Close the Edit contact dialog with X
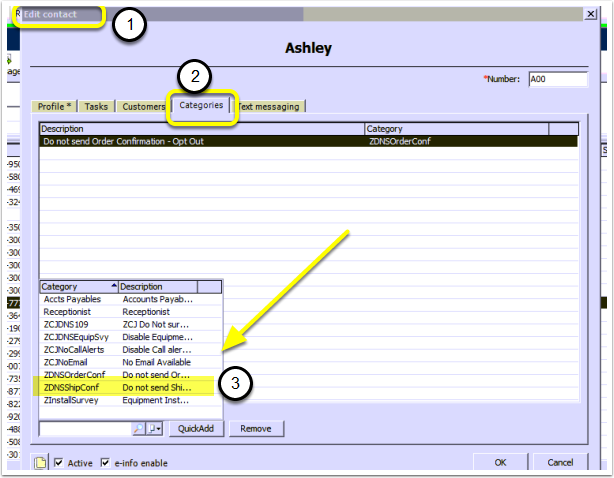 591,14
